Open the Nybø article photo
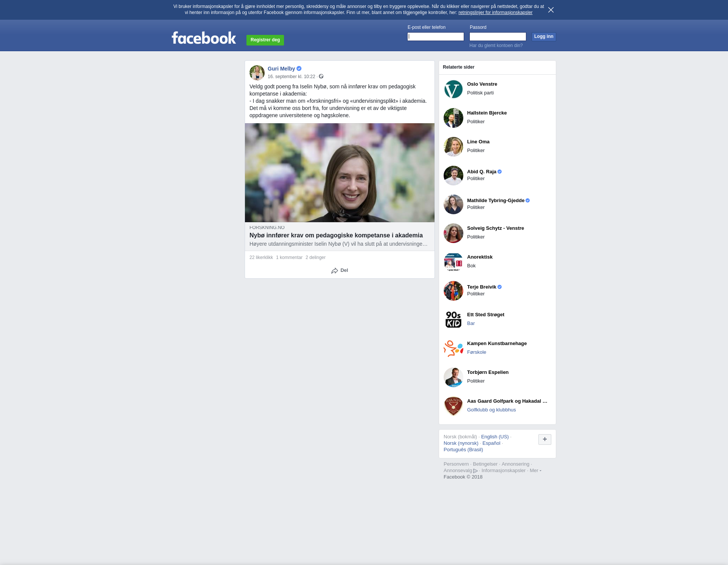The image size is (728, 565). coord(339,173)
